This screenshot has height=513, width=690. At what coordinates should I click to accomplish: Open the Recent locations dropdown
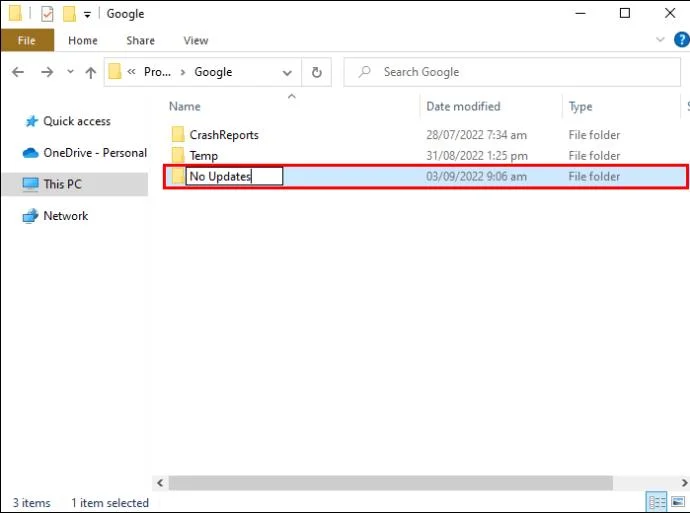pyautogui.click(x=70, y=71)
